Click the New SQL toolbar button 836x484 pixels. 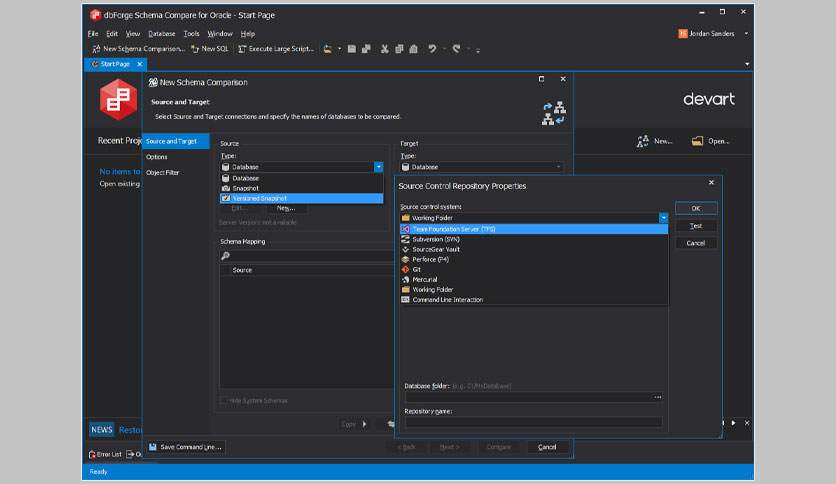point(210,49)
